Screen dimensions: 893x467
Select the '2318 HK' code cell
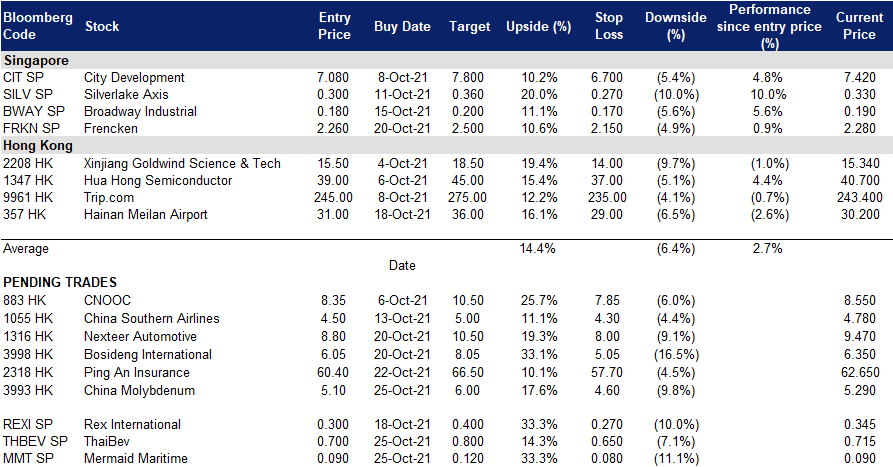(x=28, y=372)
